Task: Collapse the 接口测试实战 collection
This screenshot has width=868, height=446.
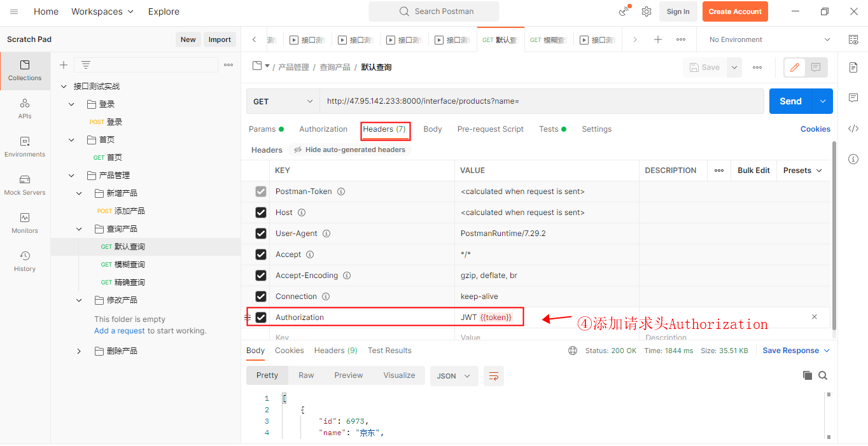Action: coord(64,87)
